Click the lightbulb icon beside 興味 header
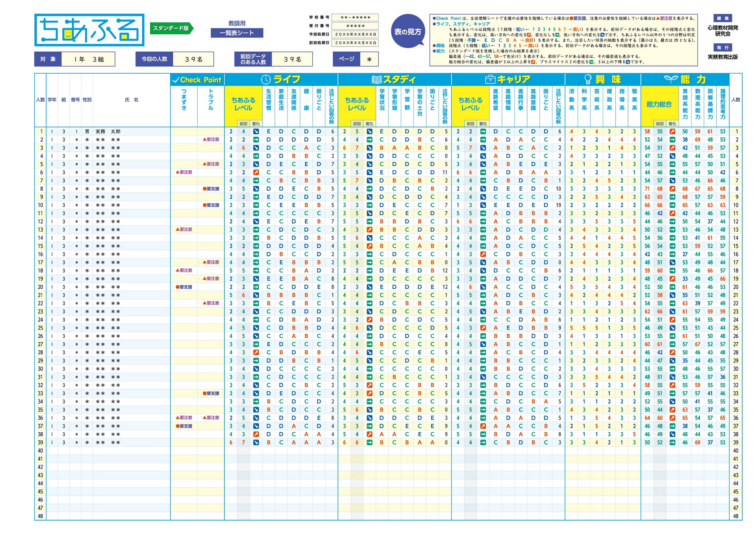 tap(587, 80)
